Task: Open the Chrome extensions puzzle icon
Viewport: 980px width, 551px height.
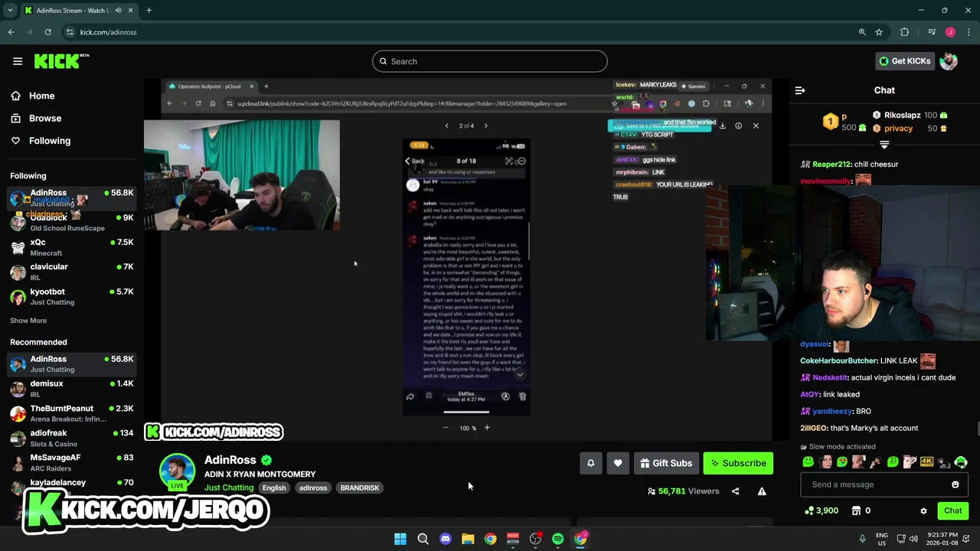Action: (x=905, y=32)
